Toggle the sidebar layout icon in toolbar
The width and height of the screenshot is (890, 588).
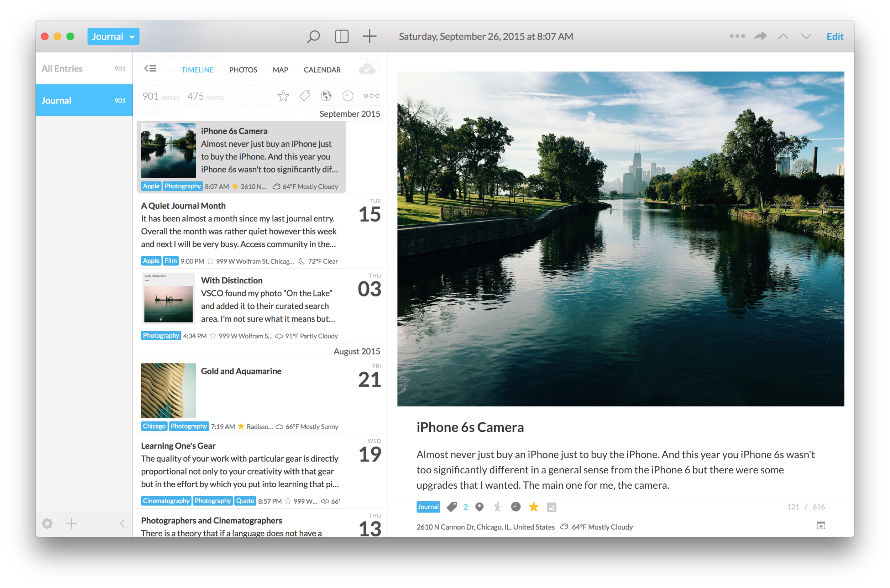(x=342, y=37)
